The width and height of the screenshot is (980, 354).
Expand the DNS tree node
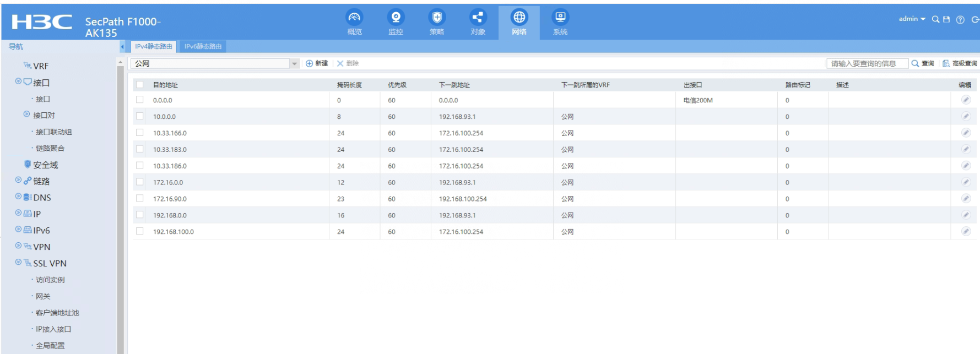tap(18, 197)
